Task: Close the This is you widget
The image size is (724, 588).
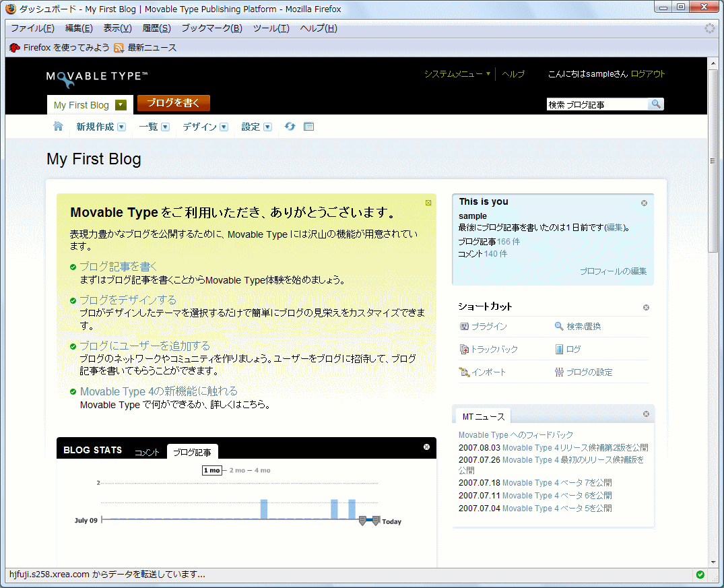Action: coord(644,203)
